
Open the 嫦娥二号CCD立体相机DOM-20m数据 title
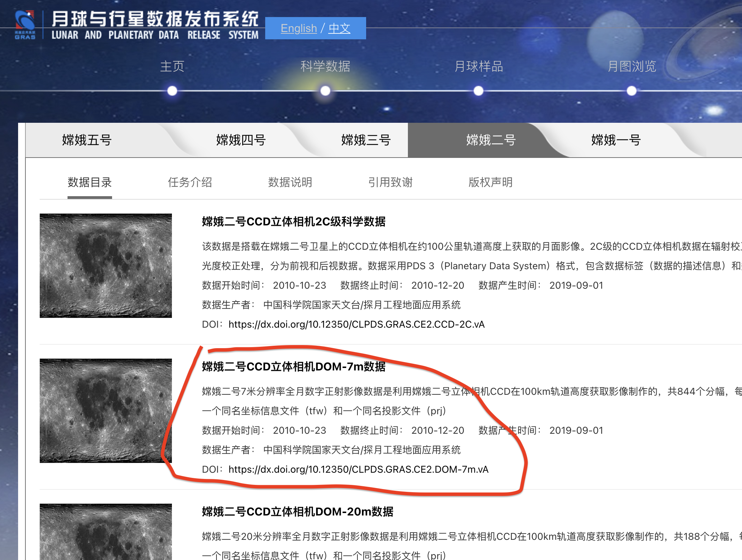tap(298, 512)
